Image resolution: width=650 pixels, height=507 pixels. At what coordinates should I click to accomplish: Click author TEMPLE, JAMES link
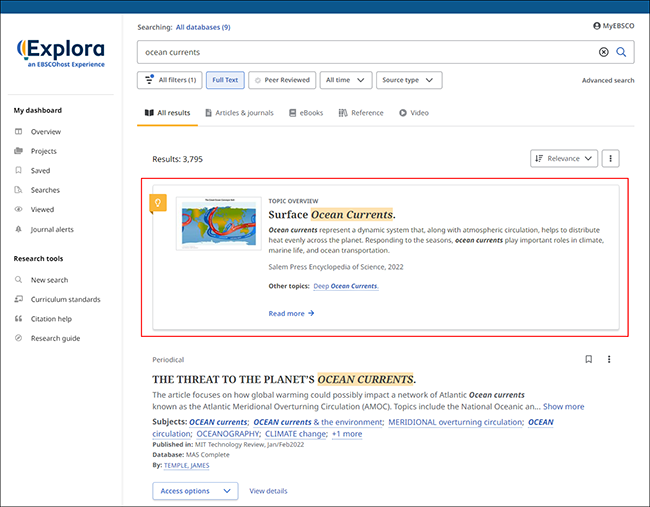coord(187,466)
